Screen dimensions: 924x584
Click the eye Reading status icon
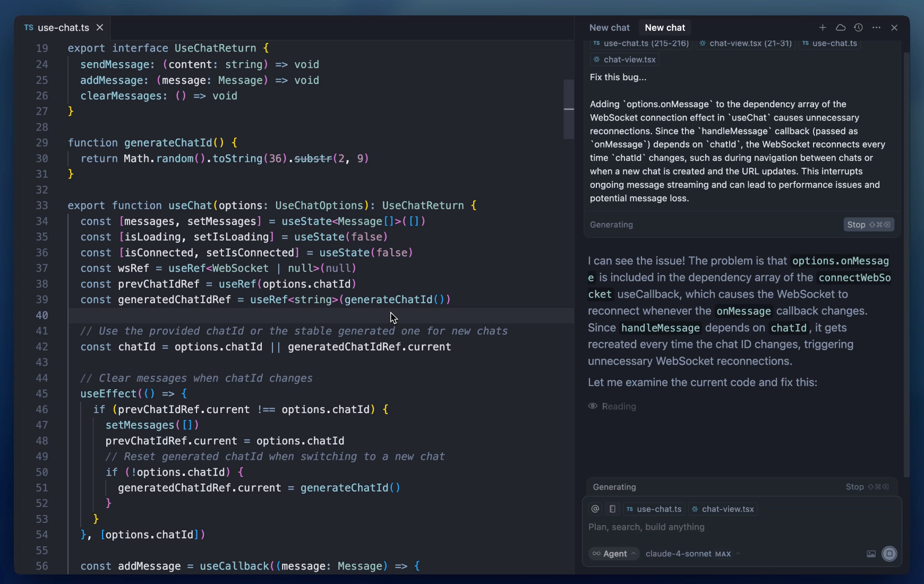click(593, 406)
